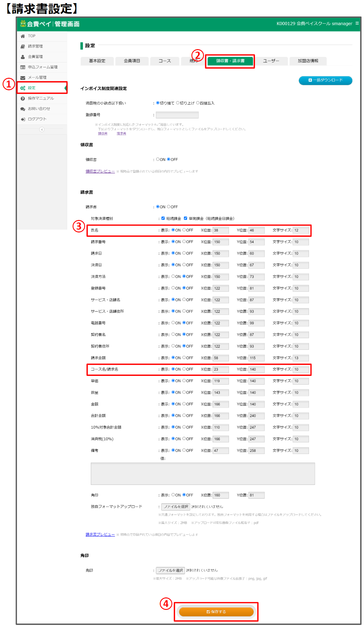Open メール管理 in the sidebar
Image resolution: width=364 pixels, height=627 pixels.
[42, 78]
